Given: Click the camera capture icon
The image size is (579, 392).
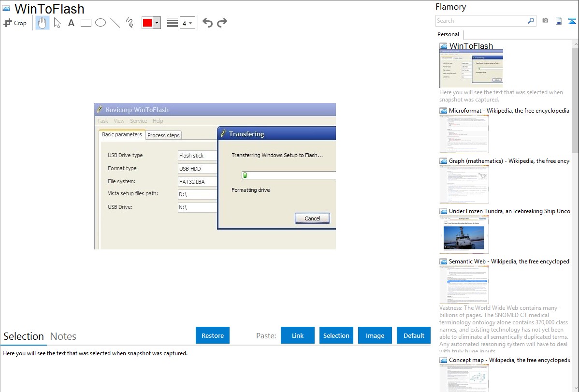Looking at the screenshot, I should (x=545, y=21).
